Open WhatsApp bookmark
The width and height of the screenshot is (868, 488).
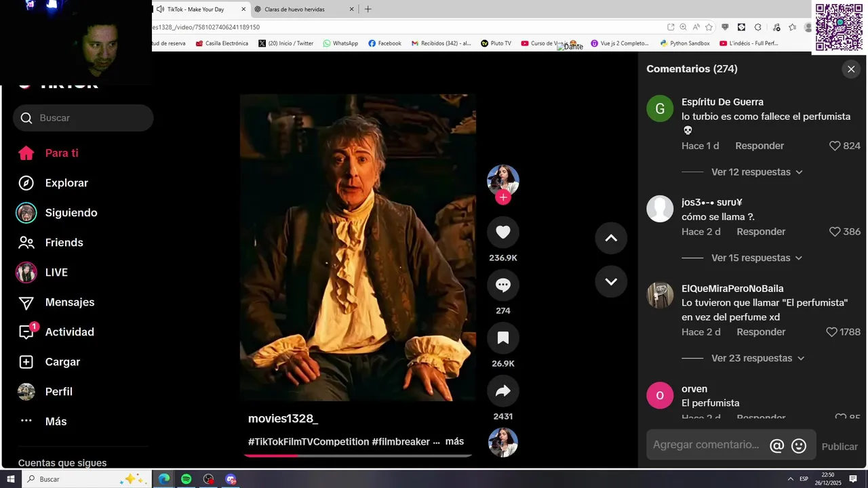(340, 43)
